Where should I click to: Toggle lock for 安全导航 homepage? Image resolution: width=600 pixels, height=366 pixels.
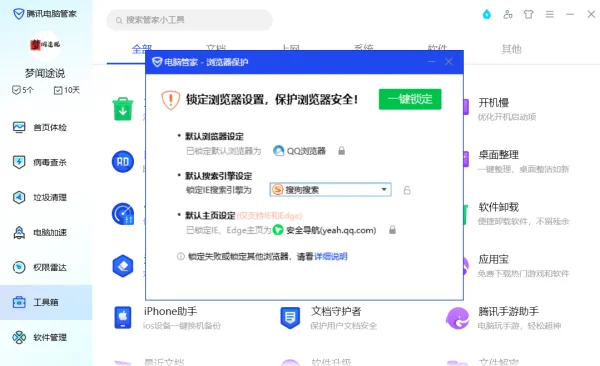392,230
